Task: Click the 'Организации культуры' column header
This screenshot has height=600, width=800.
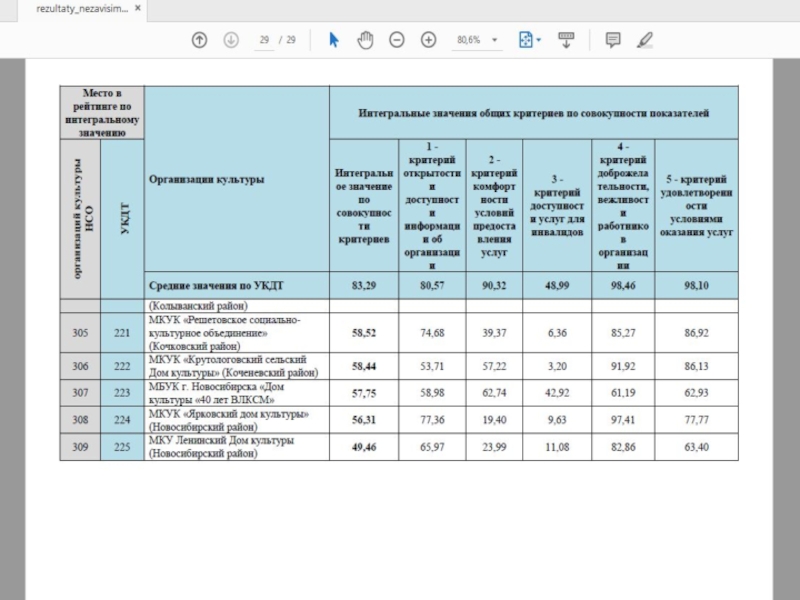Action: (207, 180)
